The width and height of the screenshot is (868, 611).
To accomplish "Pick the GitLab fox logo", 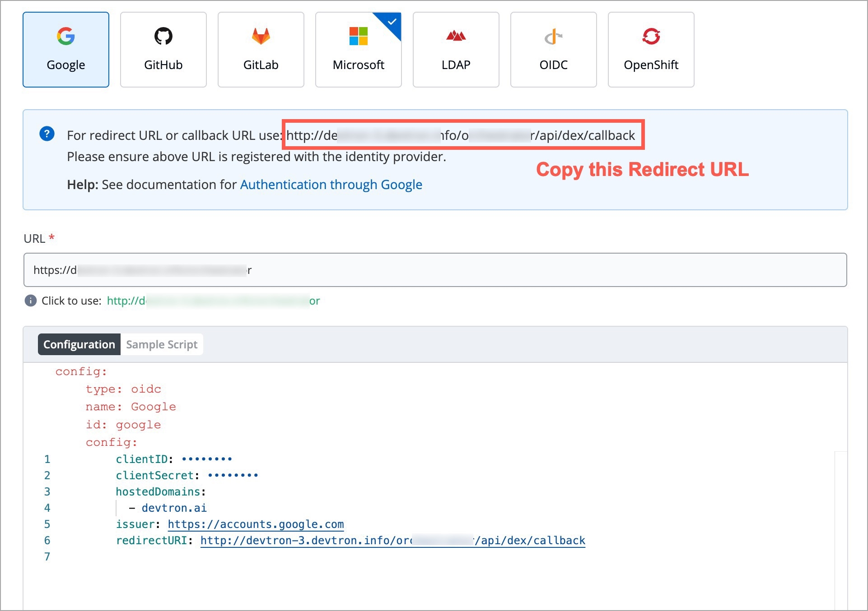I will pos(261,36).
